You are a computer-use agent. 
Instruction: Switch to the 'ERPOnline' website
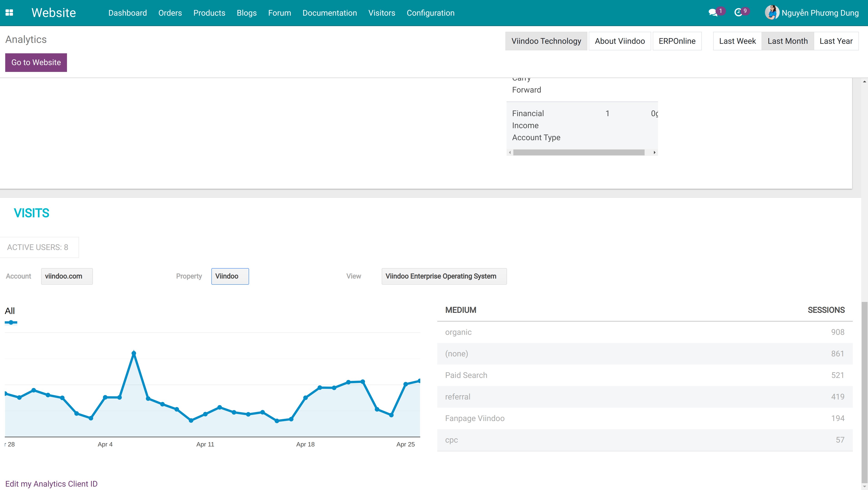tap(677, 41)
